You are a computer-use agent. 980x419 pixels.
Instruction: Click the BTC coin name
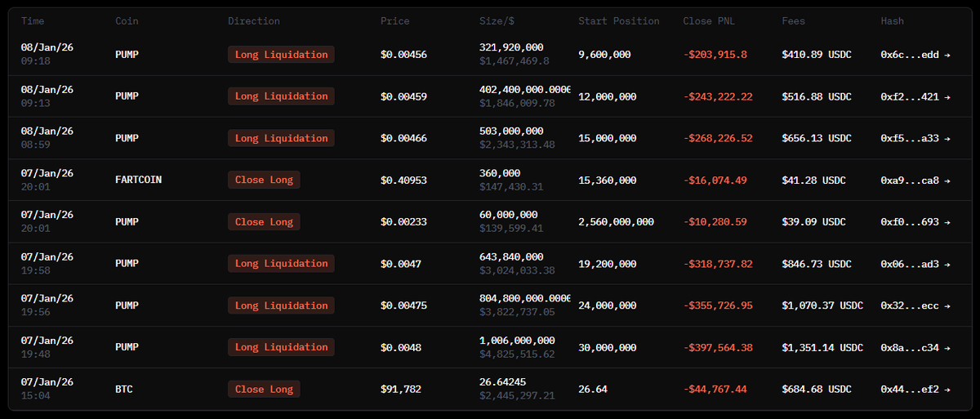pos(124,390)
